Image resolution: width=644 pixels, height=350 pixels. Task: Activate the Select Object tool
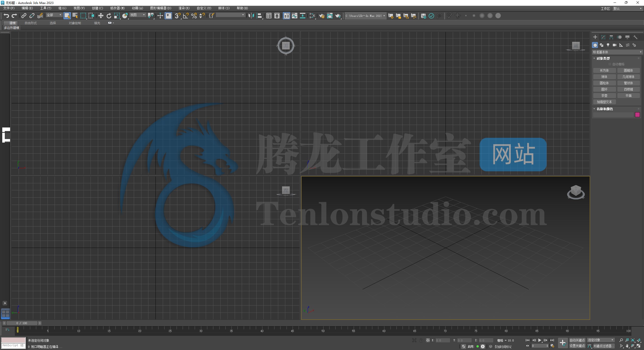(x=67, y=16)
